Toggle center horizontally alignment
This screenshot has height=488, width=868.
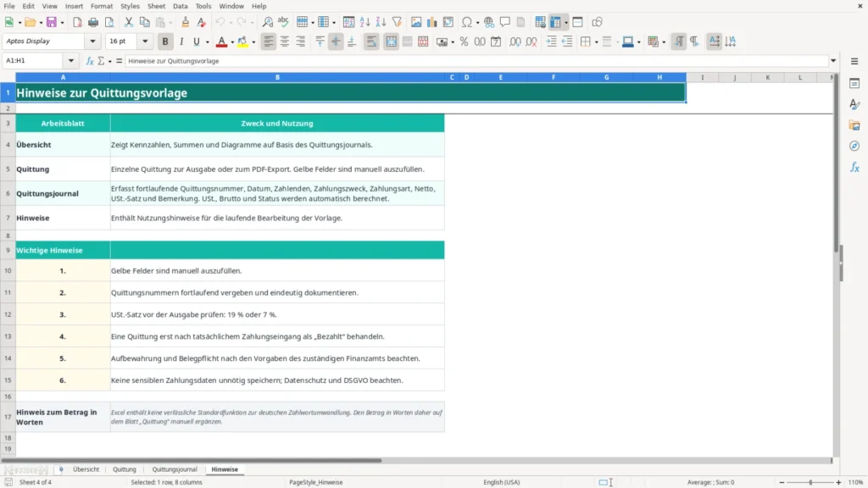(285, 42)
